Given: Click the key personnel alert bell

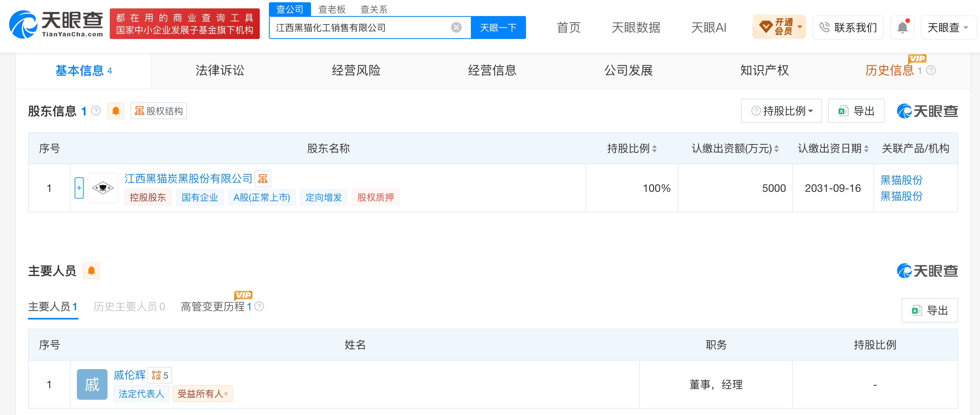Looking at the screenshot, I should (91, 271).
